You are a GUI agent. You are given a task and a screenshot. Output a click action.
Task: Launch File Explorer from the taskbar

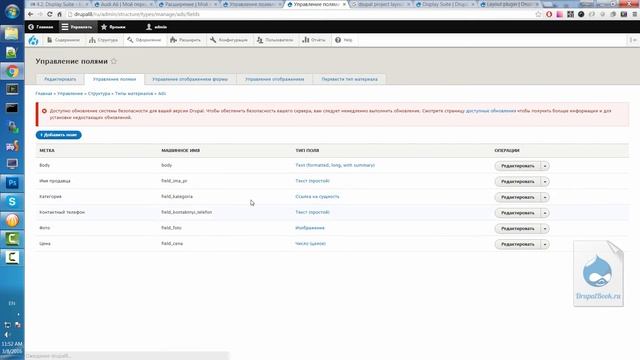tap(12, 33)
